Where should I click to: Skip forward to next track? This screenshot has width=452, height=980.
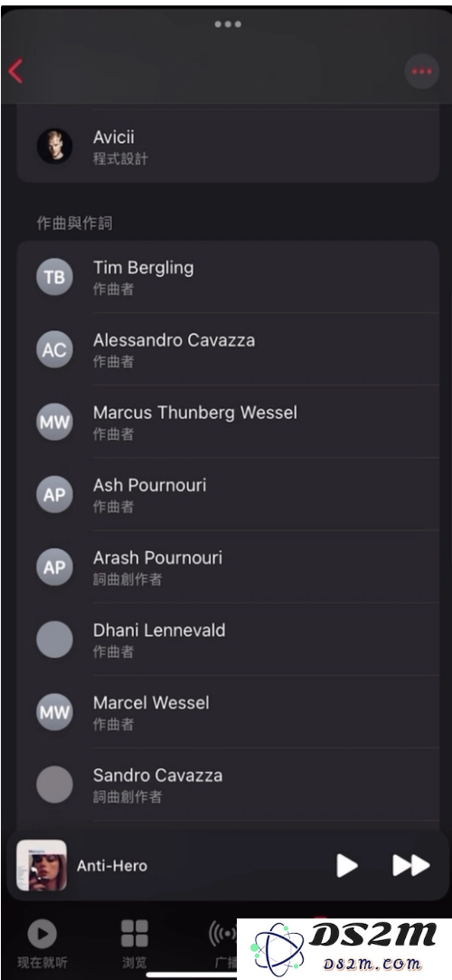(x=410, y=866)
